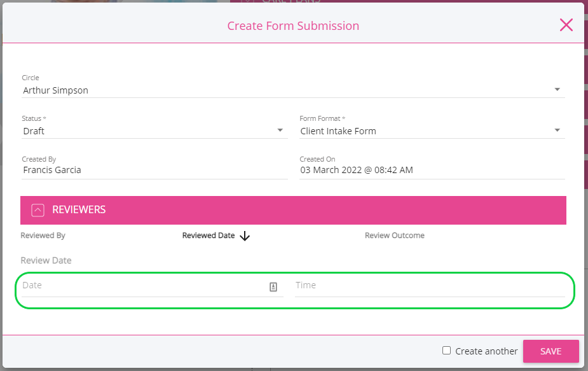
Task: Click the sort arrow beside Reviewed Date
Action: [245, 236]
